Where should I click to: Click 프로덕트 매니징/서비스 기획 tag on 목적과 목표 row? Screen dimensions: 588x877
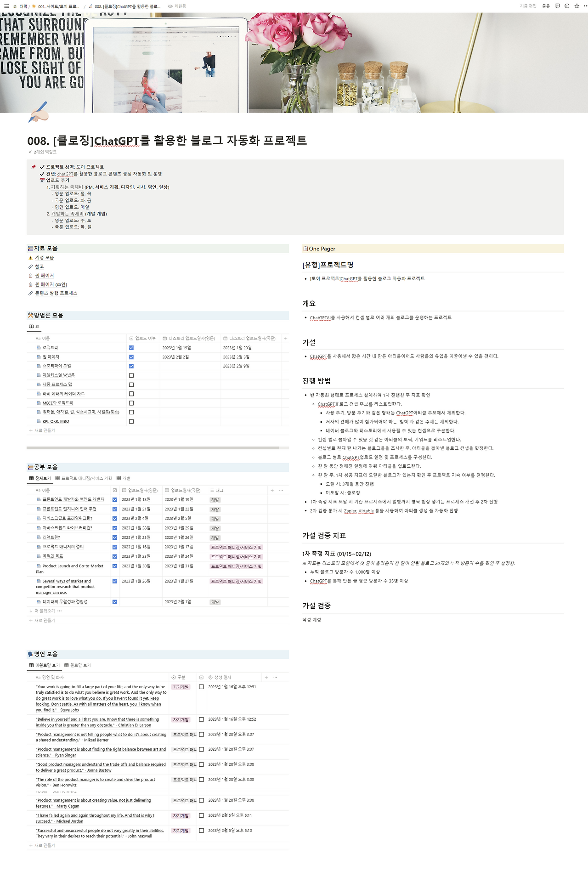point(236,557)
